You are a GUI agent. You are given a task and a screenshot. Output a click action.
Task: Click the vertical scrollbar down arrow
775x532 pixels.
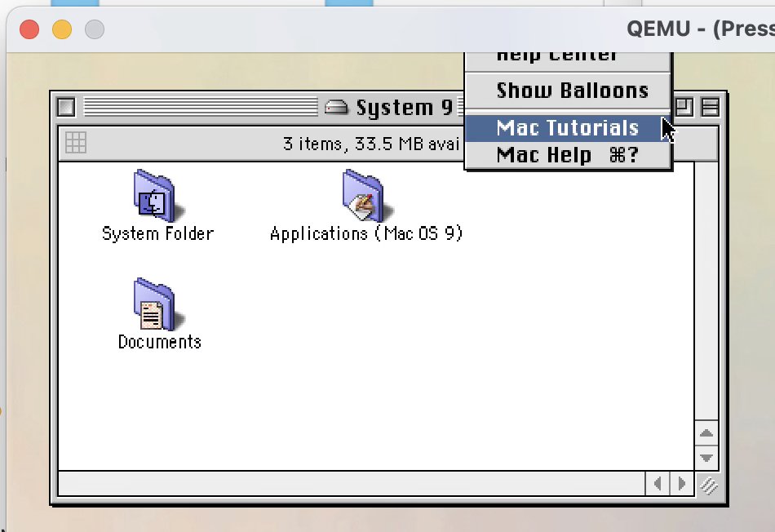[706, 458]
